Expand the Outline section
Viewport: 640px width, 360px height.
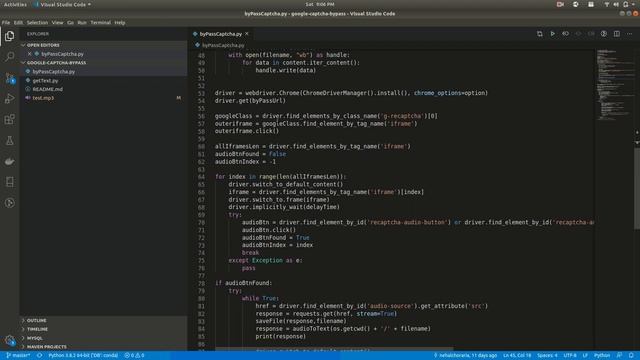coord(104,320)
